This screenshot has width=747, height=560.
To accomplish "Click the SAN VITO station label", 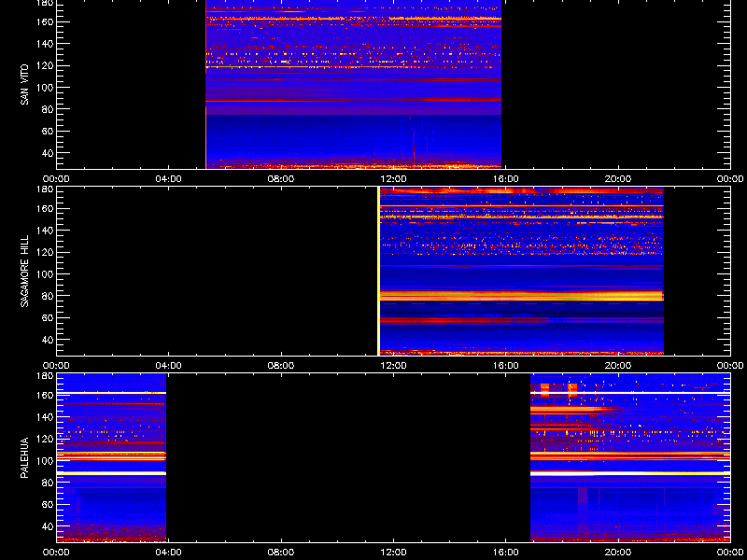I will (x=24, y=85).
